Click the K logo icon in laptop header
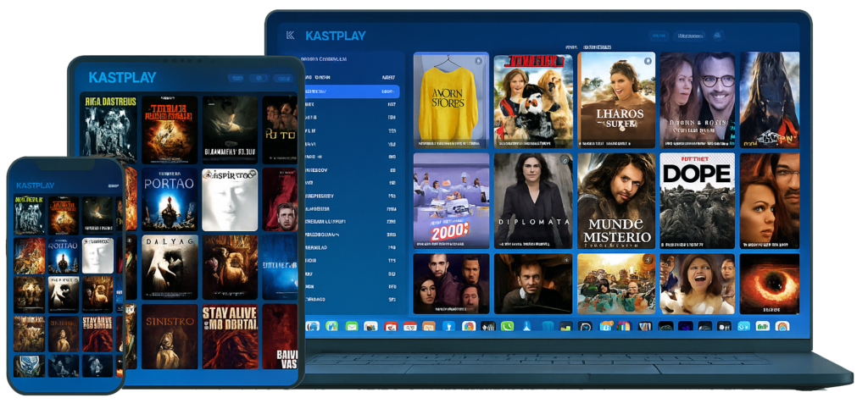The width and height of the screenshot is (868, 409). [291, 36]
